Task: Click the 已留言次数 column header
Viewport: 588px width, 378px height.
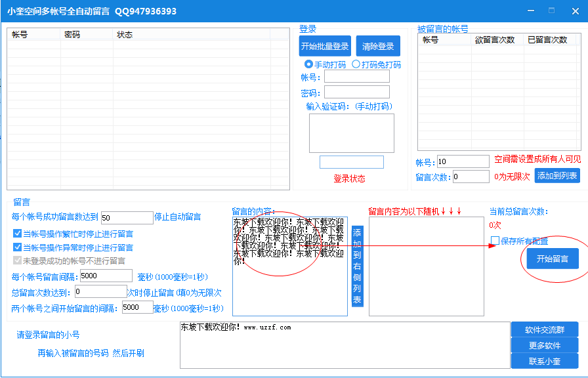Action: point(549,40)
